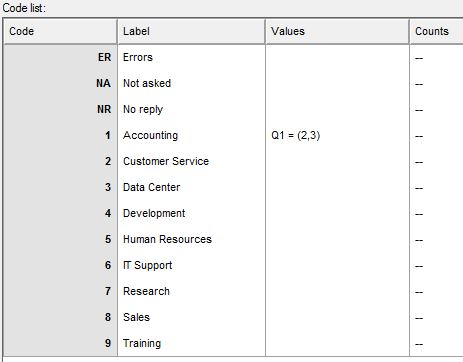Viewport: 463px width, 362px height.
Task: Select the Training label cell
Action: coord(191,343)
